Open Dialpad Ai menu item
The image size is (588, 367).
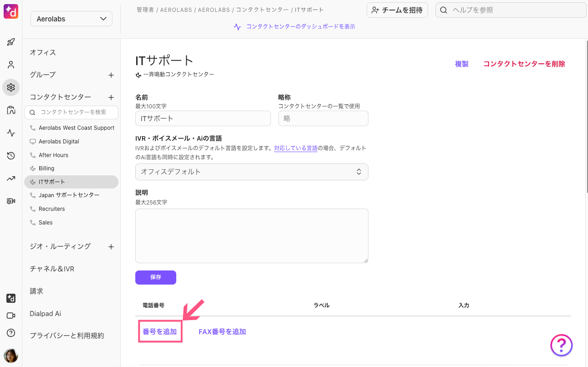point(45,314)
